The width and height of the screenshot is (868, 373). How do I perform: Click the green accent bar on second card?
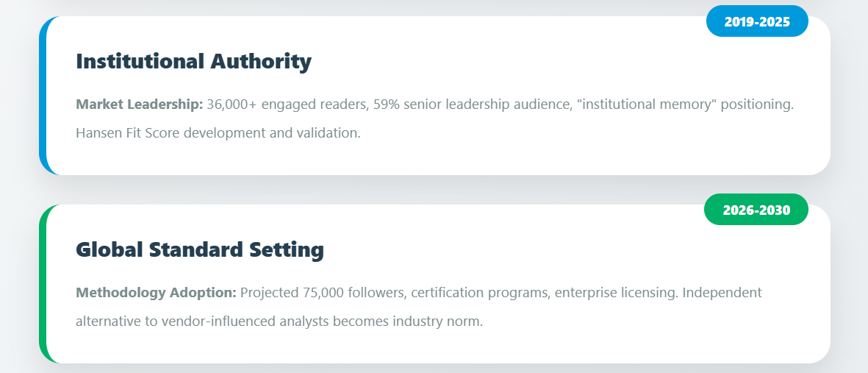click(x=43, y=284)
